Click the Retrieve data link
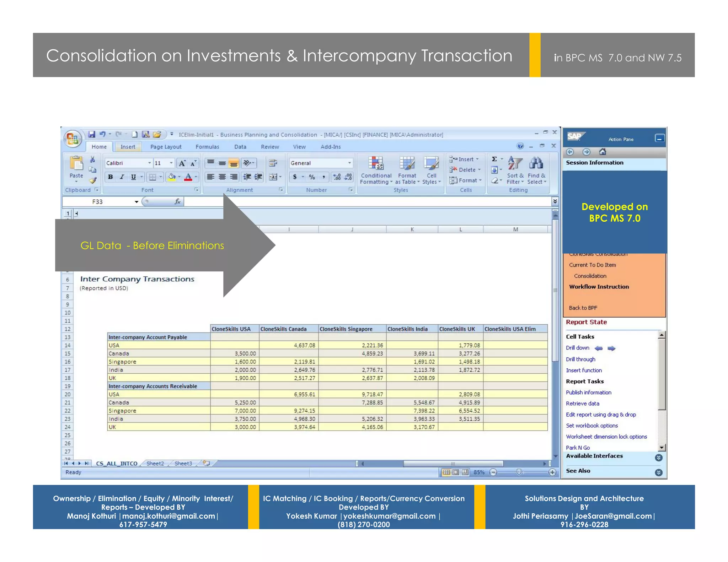The image size is (728, 562). 583,404
